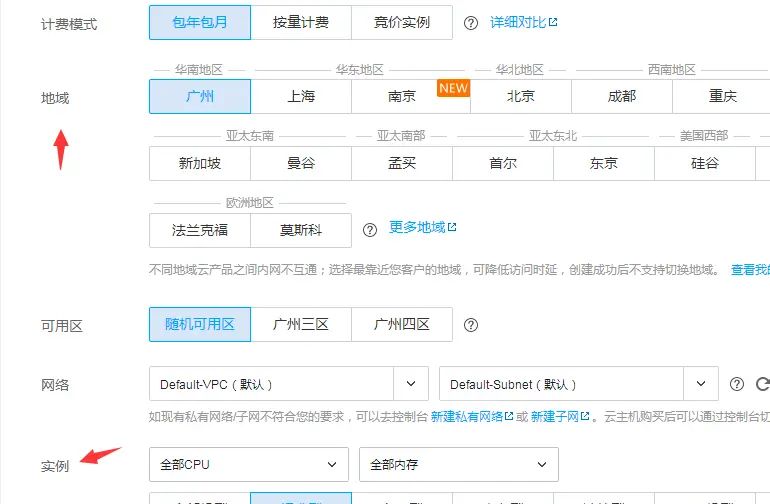Select 按量计费 billing mode
This screenshot has height=504, width=770.
coord(301,22)
